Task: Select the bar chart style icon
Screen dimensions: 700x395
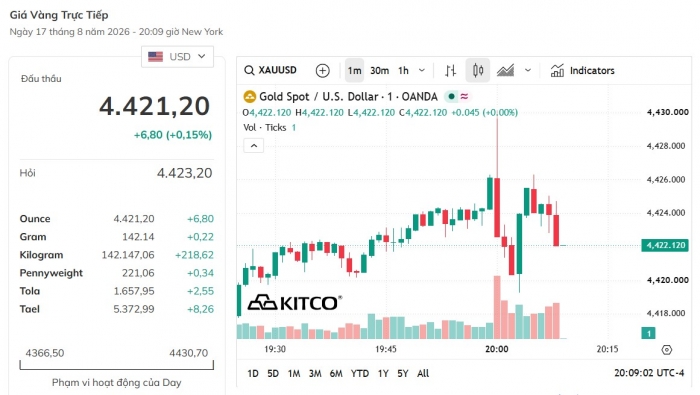Action: (450, 71)
